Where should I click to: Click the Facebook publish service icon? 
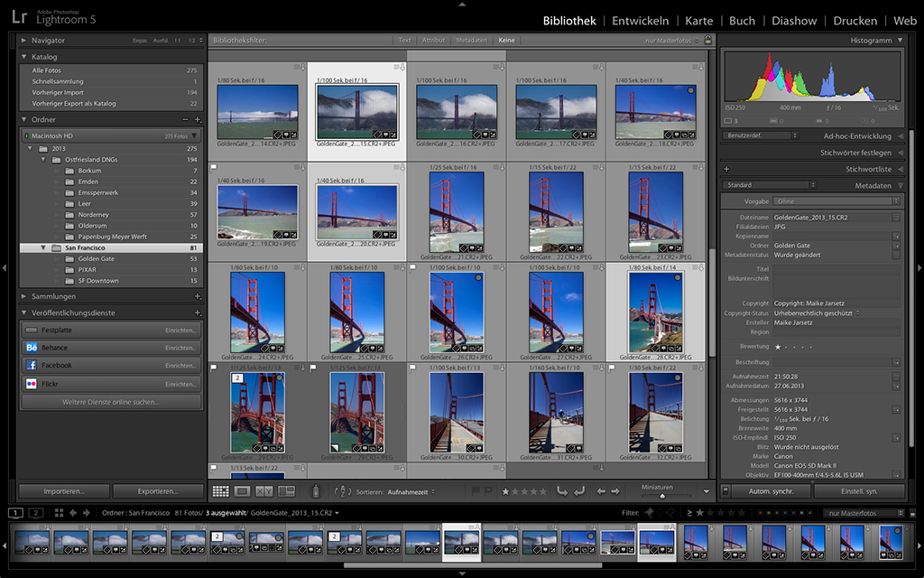pos(31,366)
